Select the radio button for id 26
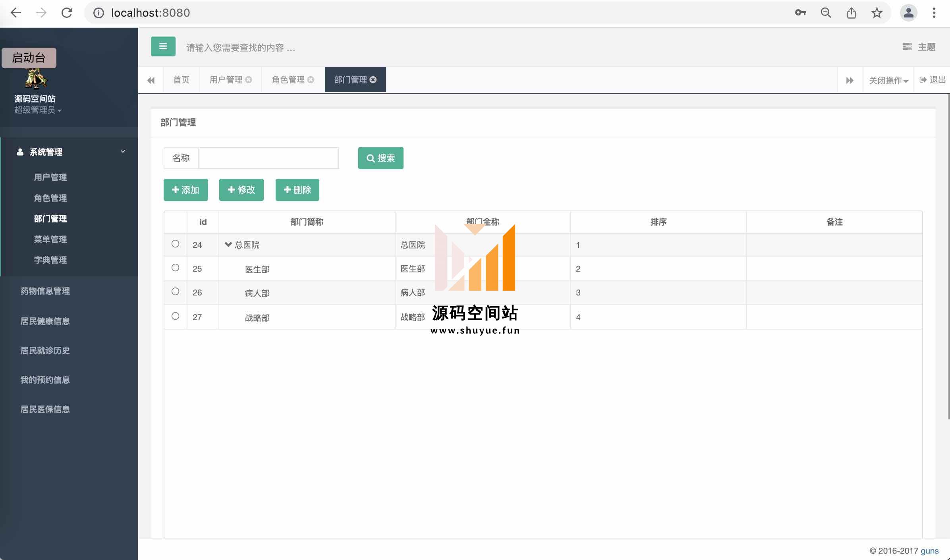Viewport: 950px width, 560px height. pyautogui.click(x=175, y=292)
